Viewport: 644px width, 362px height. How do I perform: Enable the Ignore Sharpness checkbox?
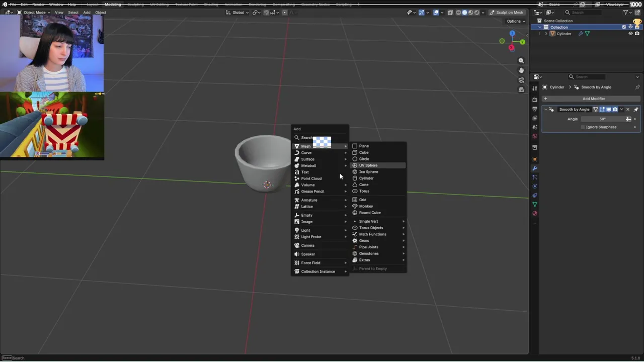[x=583, y=127]
